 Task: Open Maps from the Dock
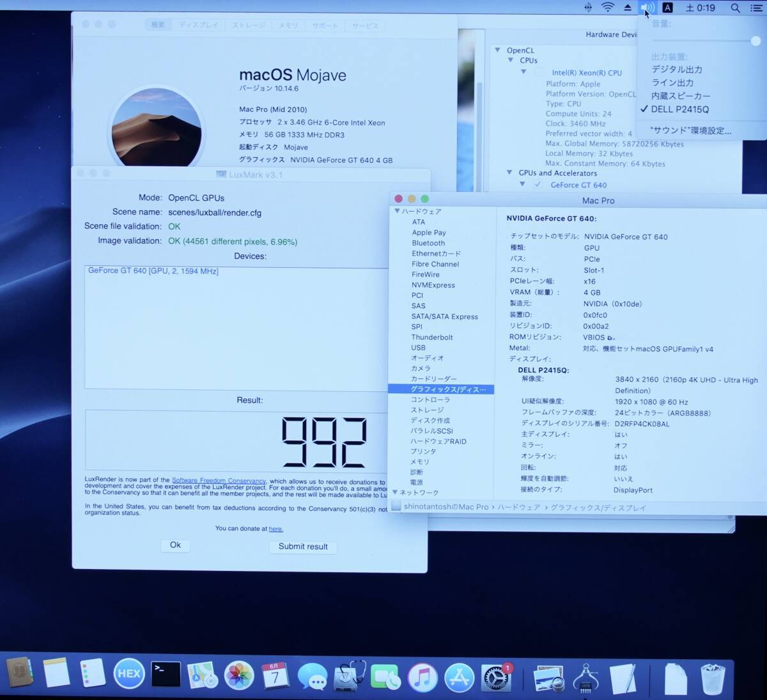pos(203,674)
